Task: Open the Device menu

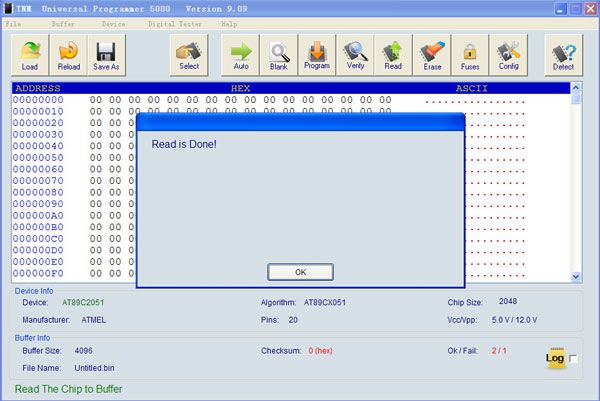Action: 113,23
